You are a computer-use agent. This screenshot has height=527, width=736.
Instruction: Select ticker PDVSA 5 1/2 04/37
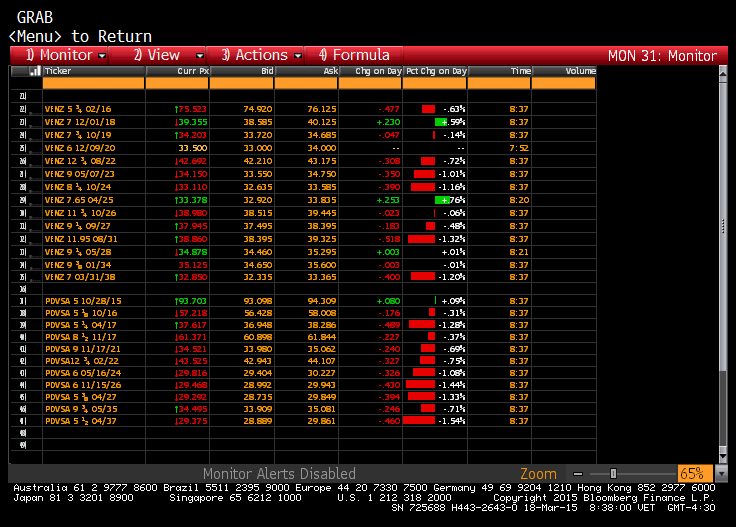(x=81, y=421)
